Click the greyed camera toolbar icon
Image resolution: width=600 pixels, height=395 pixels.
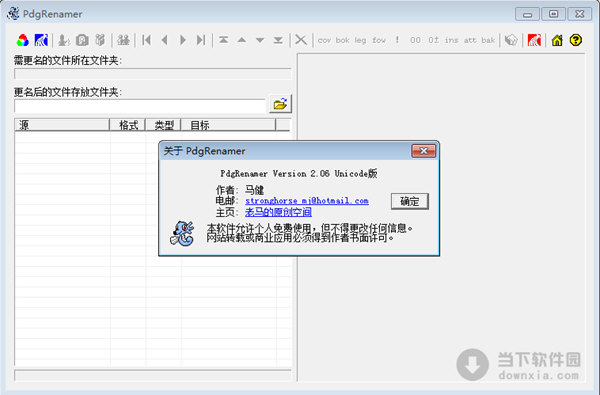click(82, 40)
